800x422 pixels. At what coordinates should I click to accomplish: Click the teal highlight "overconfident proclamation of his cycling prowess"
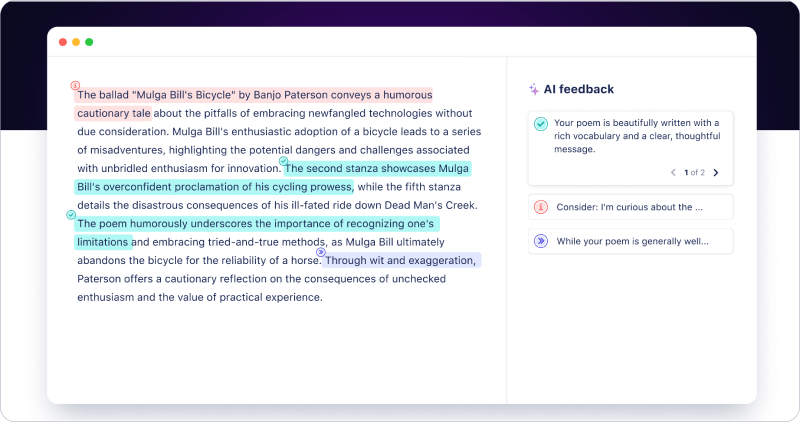(215, 187)
